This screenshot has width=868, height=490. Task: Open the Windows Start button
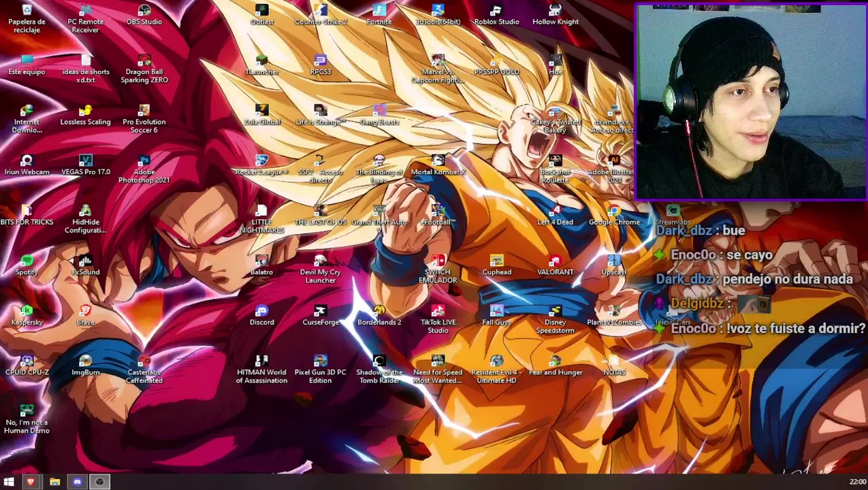tap(9, 482)
